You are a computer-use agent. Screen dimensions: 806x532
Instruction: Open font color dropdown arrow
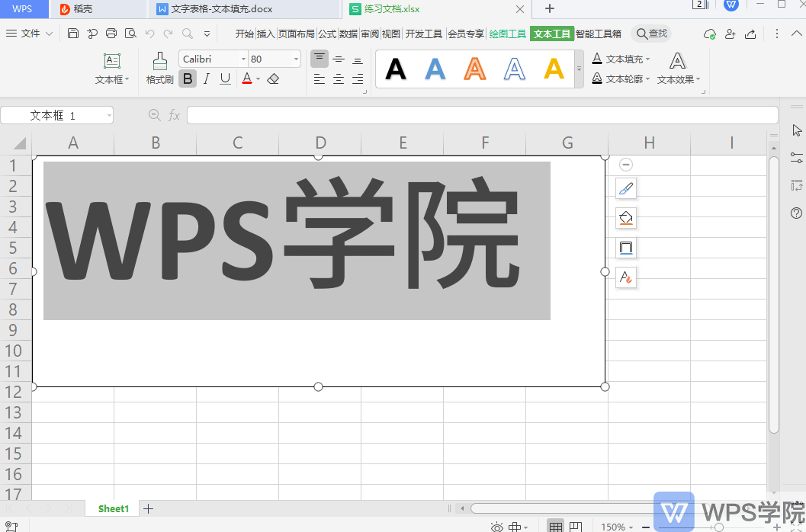click(258, 79)
